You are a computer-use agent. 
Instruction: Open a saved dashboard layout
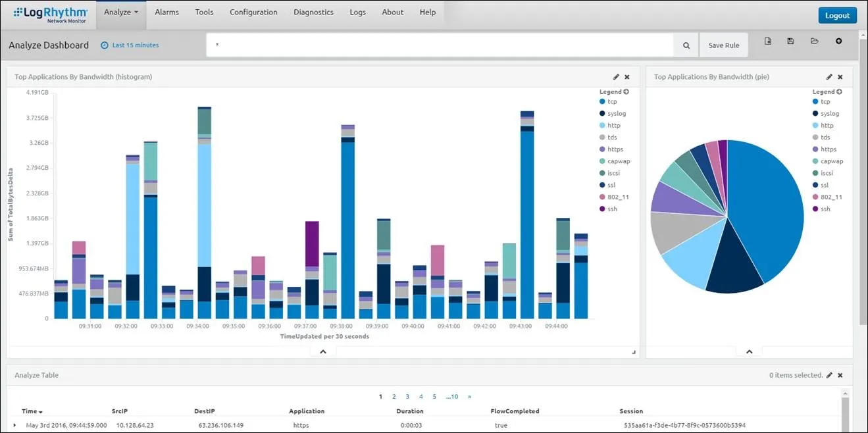pyautogui.click(x=814, y=41)
